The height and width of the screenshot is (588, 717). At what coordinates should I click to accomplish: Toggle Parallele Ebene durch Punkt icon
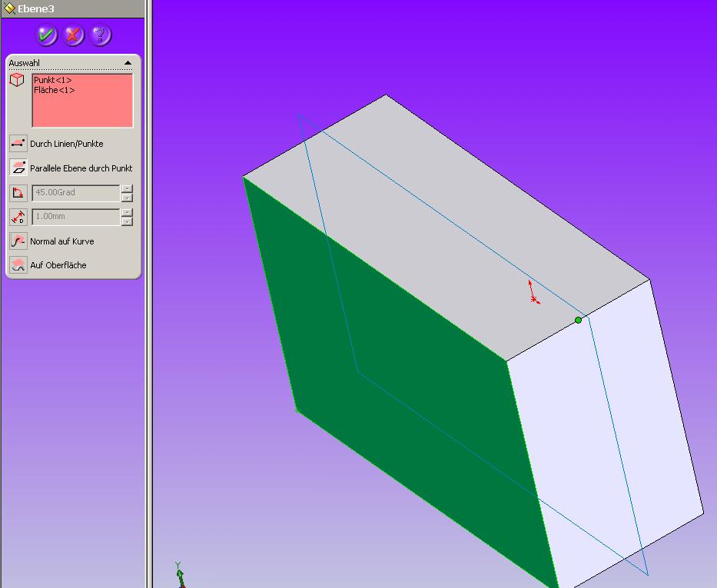[x=18, y=168]
